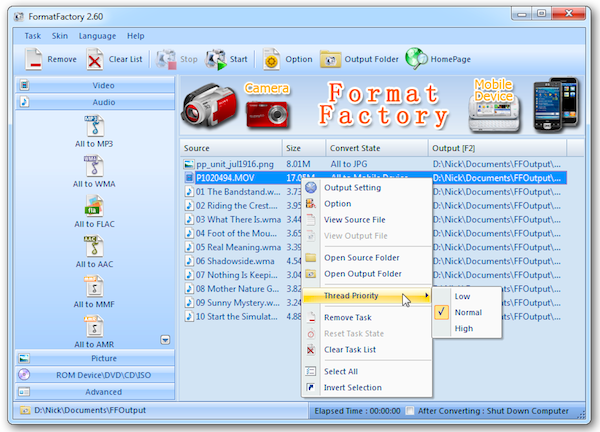Expand the Advanced category panel
Image resolution: width=600 pixels, height=432 pixels.
[95, 392]
